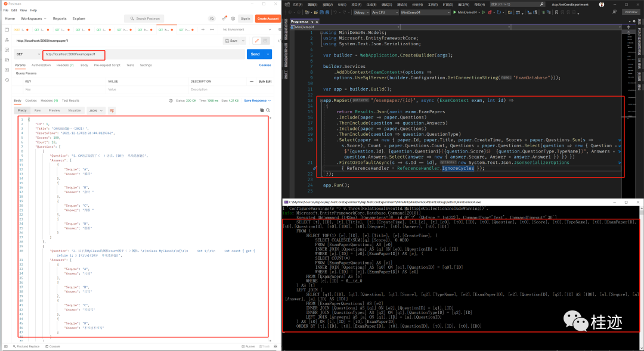Copy response body with copy icon

[262, 110]
